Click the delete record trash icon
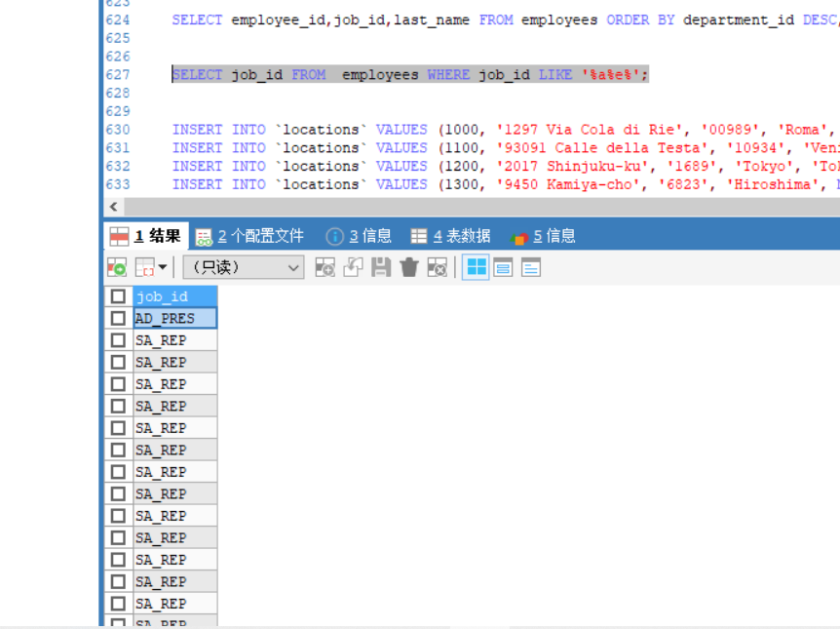 pyautogui.click(x=407, y=266)
